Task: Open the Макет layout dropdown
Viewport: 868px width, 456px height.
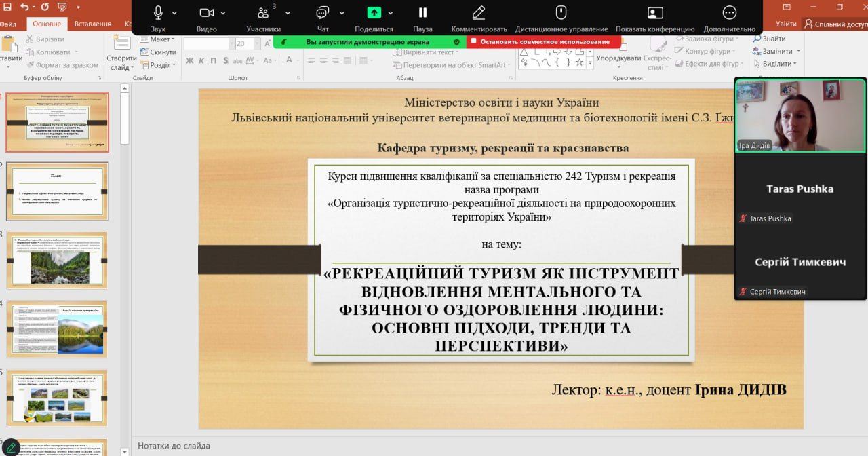Action: pos(160,39)
